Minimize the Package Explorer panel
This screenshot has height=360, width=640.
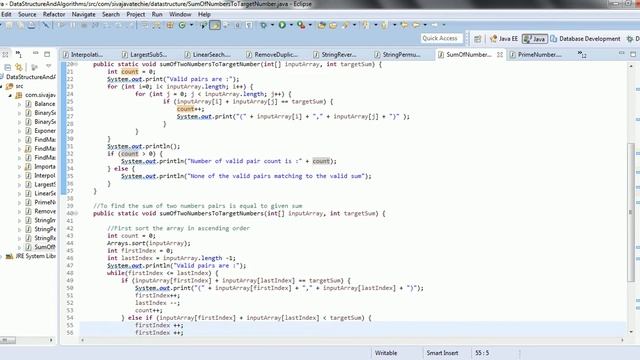[36, 53]
